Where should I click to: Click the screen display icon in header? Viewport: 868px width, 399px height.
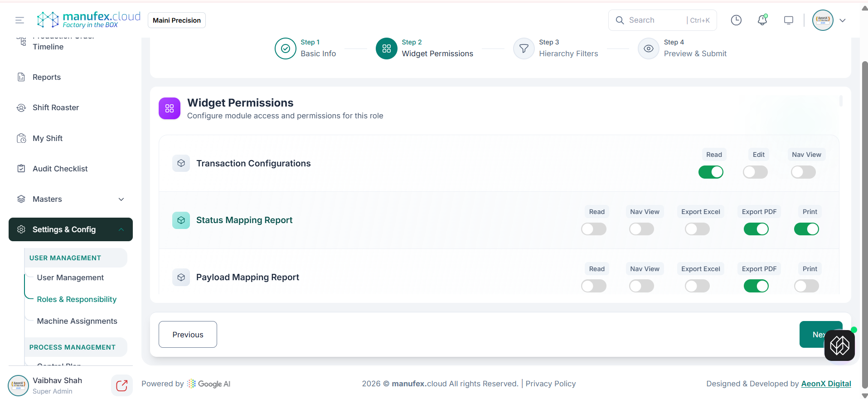click(789, 20)
